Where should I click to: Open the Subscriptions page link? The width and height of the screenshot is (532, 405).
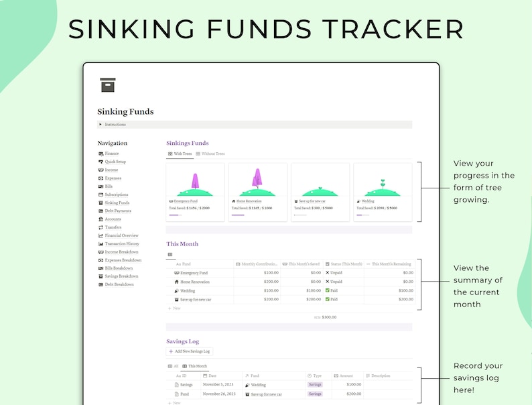tap(117, 194)
